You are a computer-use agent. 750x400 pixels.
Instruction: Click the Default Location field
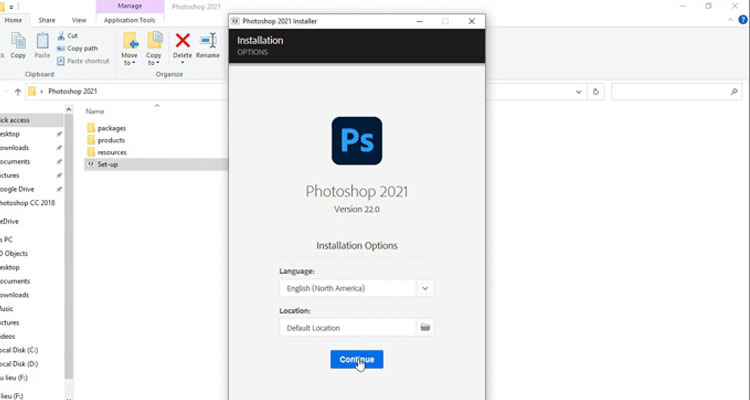tap(348, 328)
